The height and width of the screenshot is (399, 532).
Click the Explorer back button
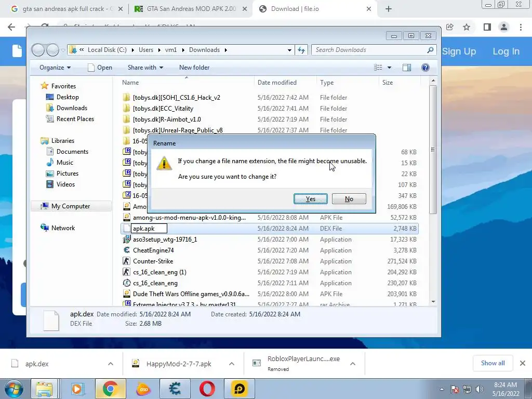(x=38, y=50)
